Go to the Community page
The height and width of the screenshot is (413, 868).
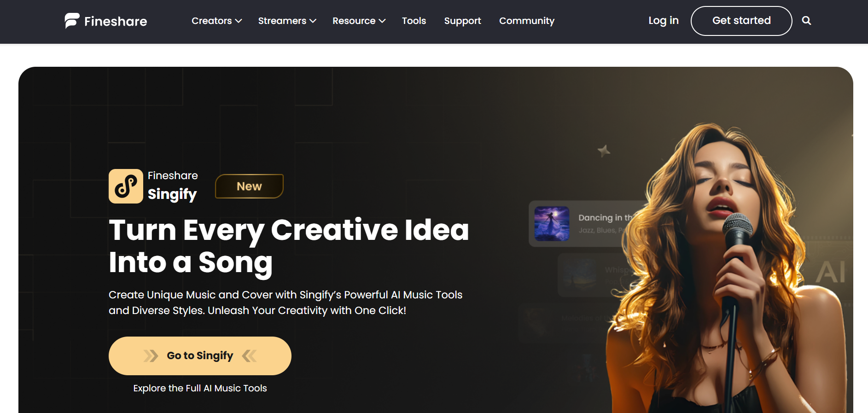coord(527,21)
